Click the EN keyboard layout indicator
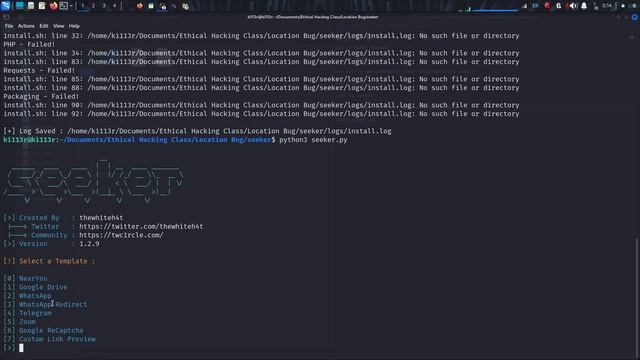The width and height of the screenshot is (640, 360). [x=535, y=6]
